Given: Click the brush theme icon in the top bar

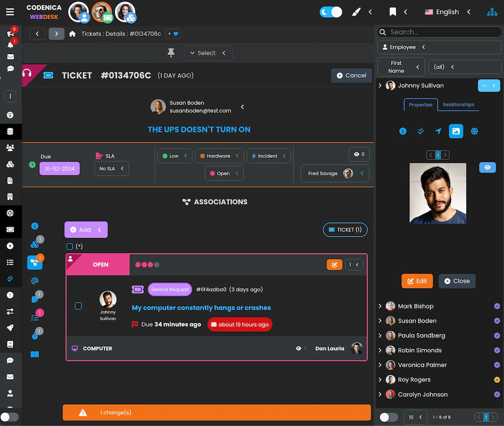Looking at the screenshot, I should click(356, 12).
